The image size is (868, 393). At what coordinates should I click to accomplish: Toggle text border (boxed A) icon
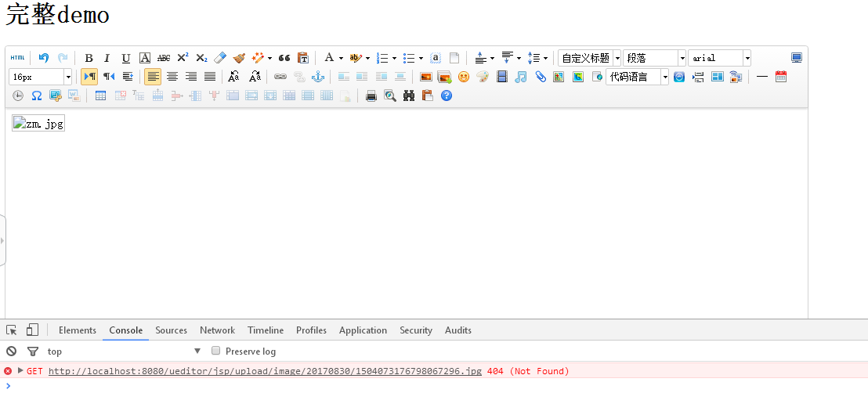pyautogui.click(x=145, y=58)
